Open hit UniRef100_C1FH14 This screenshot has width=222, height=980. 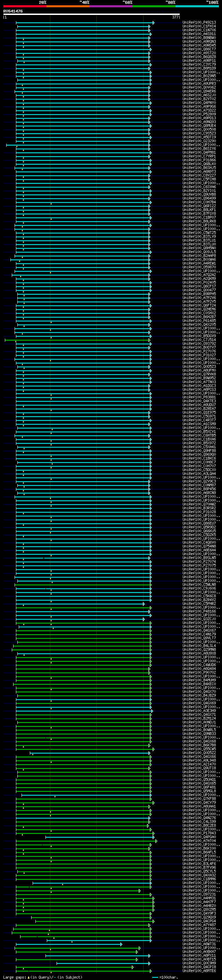pyautogui.click(x=199, y=26)
